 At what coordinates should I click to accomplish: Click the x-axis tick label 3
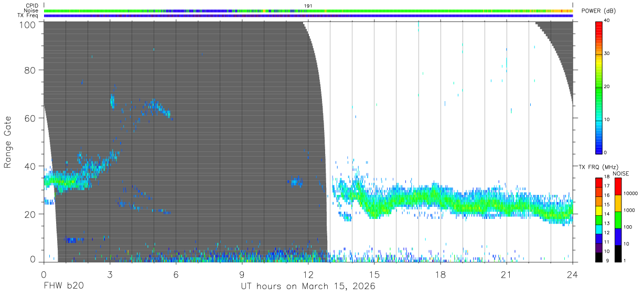pyautogui.click(x=110, y=274)
